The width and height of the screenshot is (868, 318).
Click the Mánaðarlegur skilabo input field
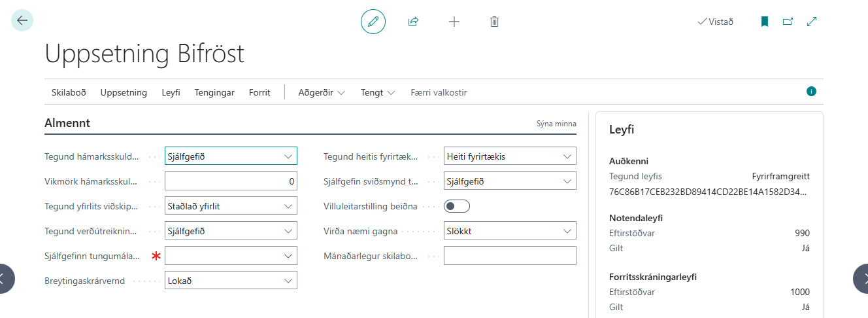(x=510, y=255)
